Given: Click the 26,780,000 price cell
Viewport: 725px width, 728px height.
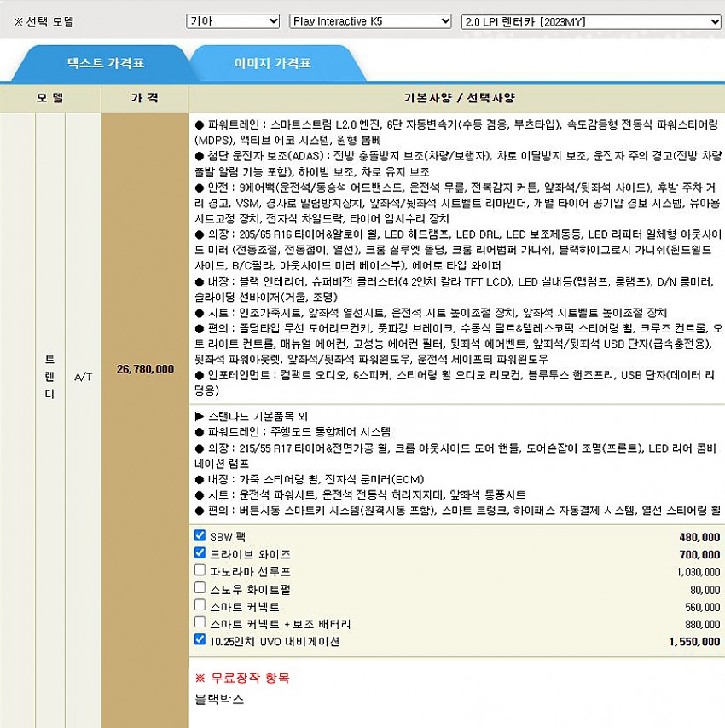Looking at the screenshot, I should point(143,369).
